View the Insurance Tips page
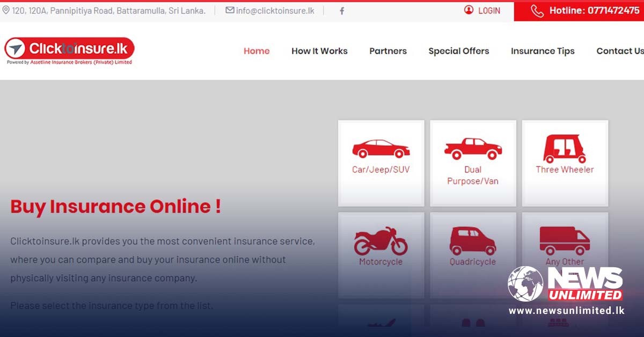The height and width of the screenshot is (337, 644). point(543,51)
